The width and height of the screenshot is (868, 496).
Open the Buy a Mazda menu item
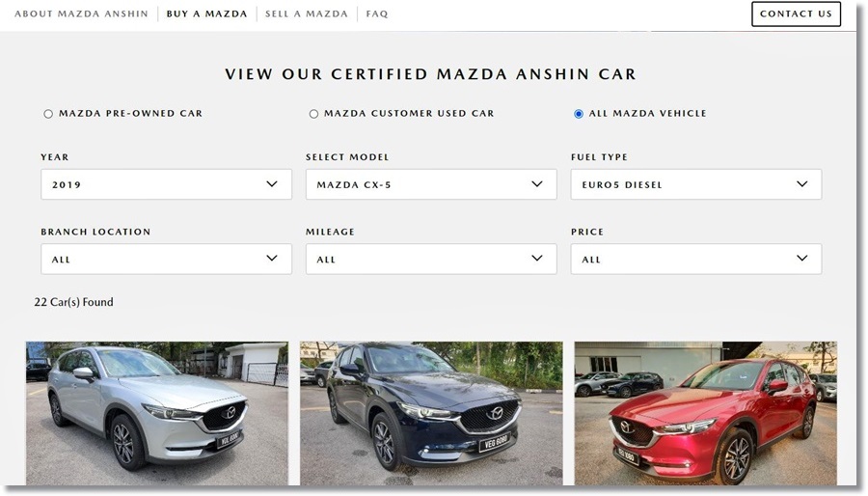[x=207, y=14]
